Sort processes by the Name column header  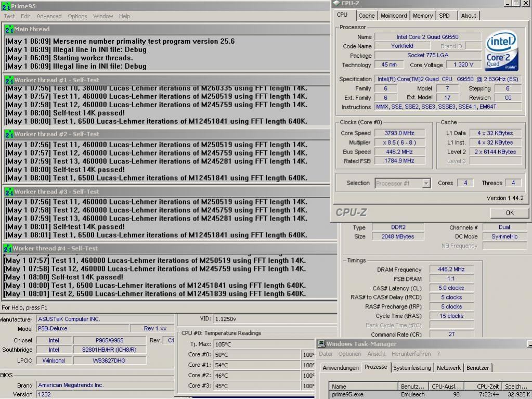coord(364,387)
